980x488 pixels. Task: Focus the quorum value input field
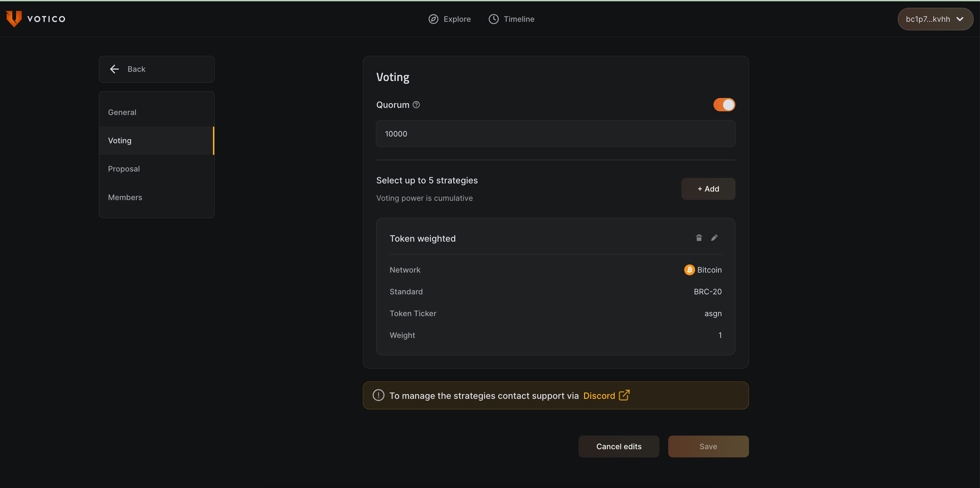pos(555,134)
